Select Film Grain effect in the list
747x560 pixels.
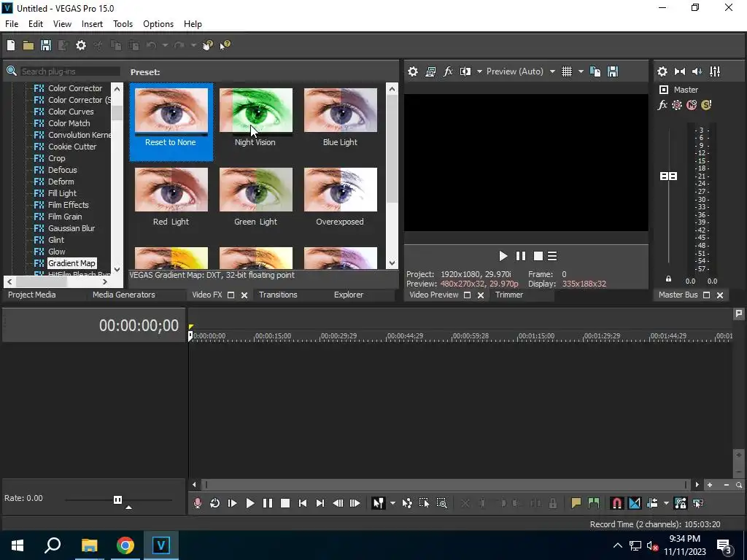click(65, 216)
